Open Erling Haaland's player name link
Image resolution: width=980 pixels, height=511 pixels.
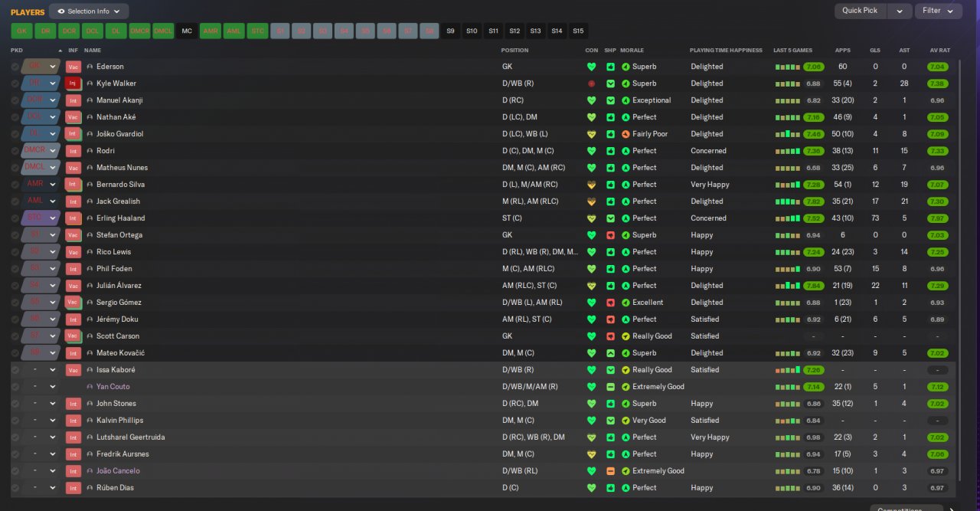120,218
